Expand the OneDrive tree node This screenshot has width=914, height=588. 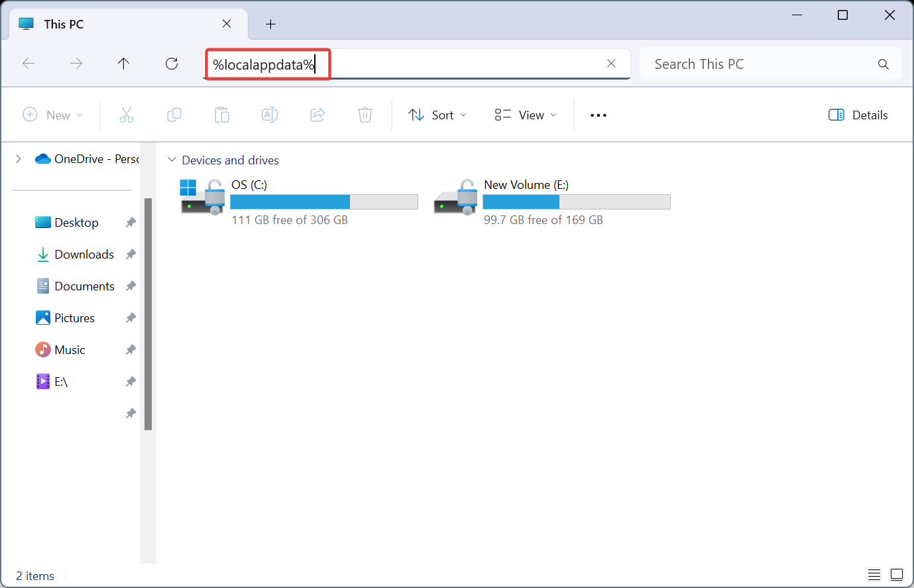[x=19, y=158]
